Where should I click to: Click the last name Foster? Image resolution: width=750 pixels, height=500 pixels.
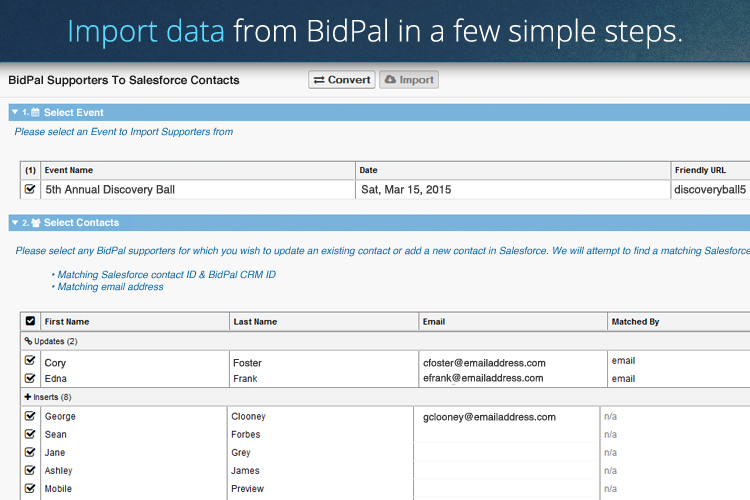tap(247, 363)
